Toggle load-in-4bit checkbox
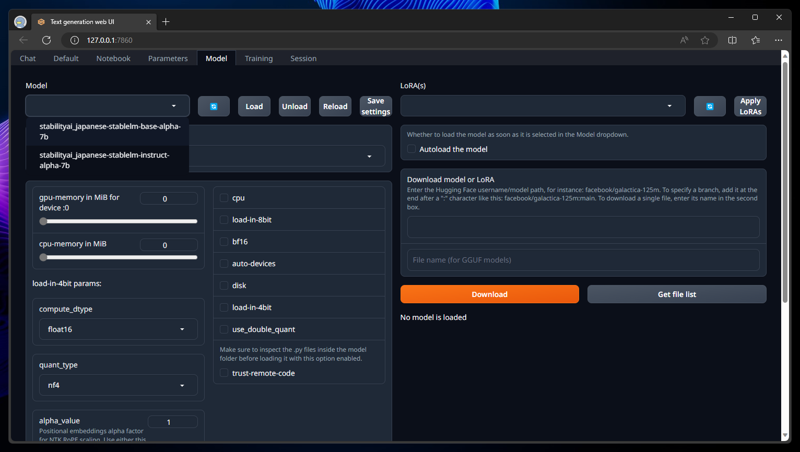The image size is (800, 452). (224, 307)
